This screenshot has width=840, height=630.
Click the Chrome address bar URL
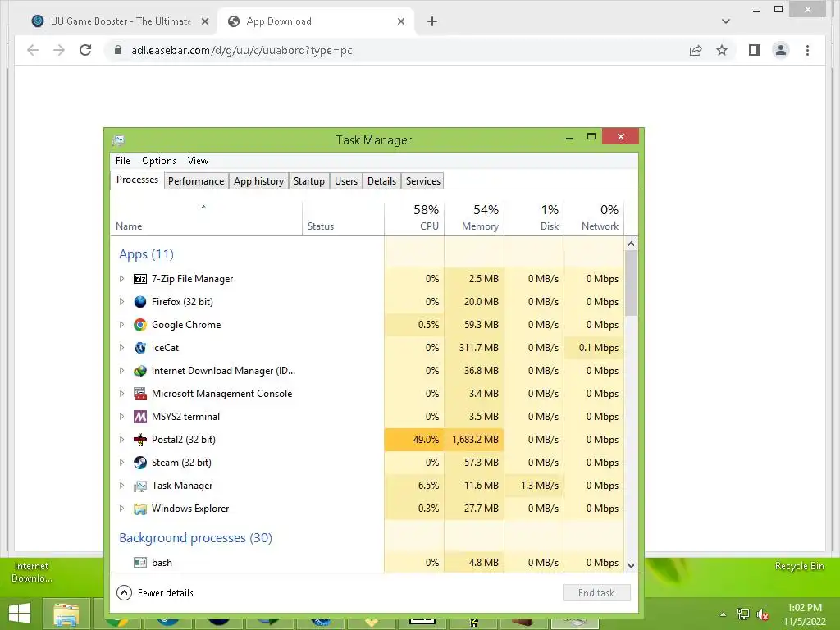pyautogui.click(x=242, y=50)
